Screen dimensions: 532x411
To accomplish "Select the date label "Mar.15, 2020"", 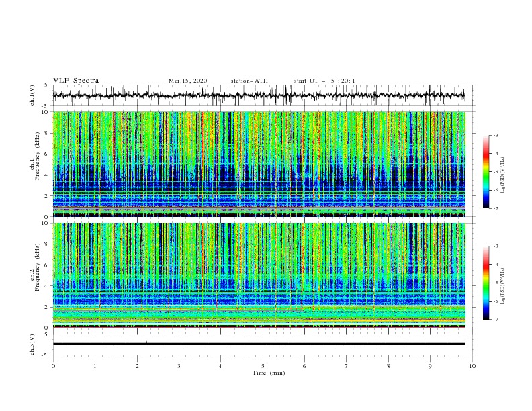I will (x=187, y=81).
